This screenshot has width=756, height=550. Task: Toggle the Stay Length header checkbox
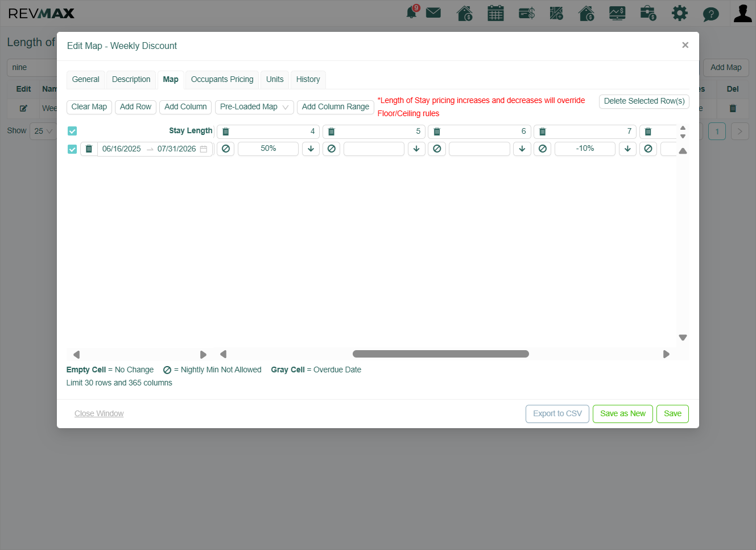[x=72, y=131]
